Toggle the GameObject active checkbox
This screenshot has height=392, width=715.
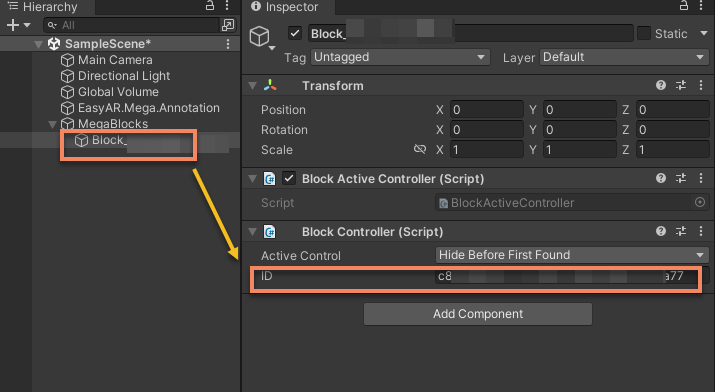point(295,33)
